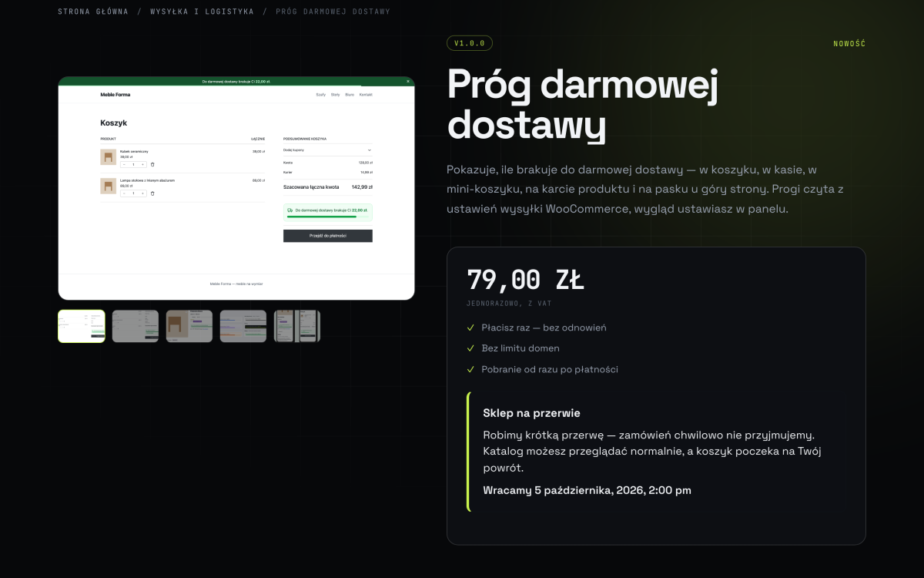Increase the quantity for Lampa stołowa

coord(142,193)
